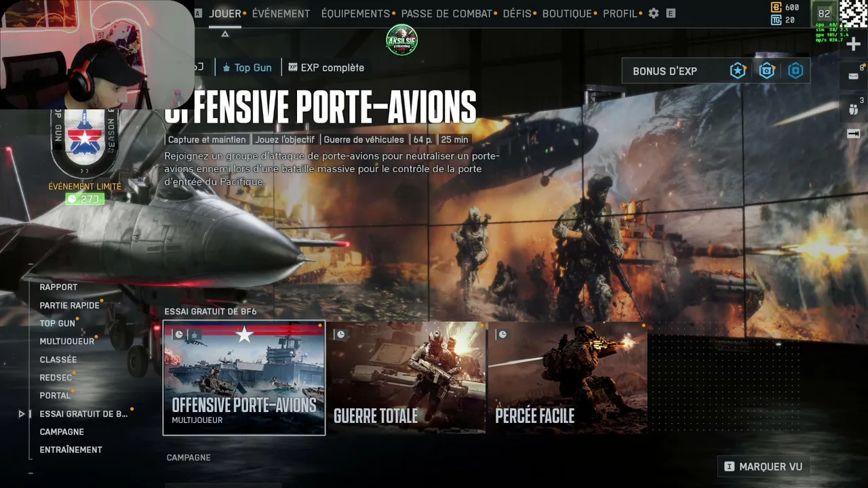This screenshot has width=868, height=488.
Task: Select the star EXP bonus icon
Action: click(738, 70)
